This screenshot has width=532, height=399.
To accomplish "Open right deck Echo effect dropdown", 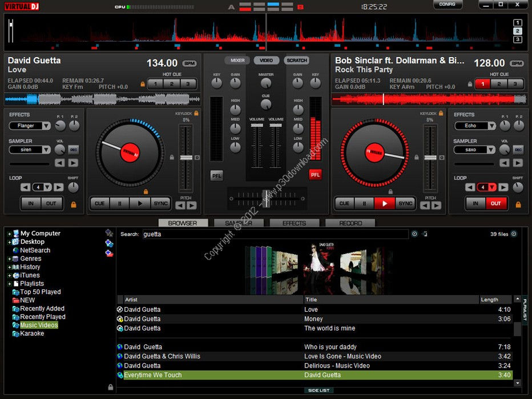I will 491,126.
